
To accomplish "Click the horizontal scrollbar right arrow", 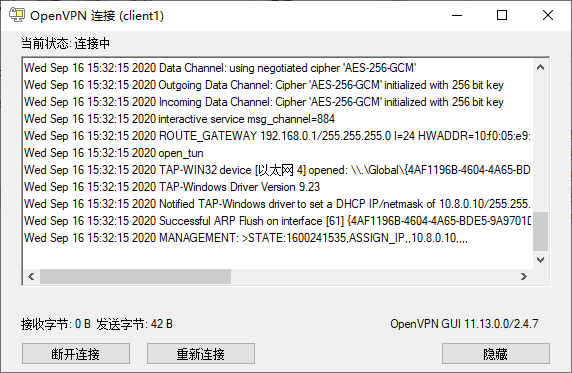I will 524,277.
